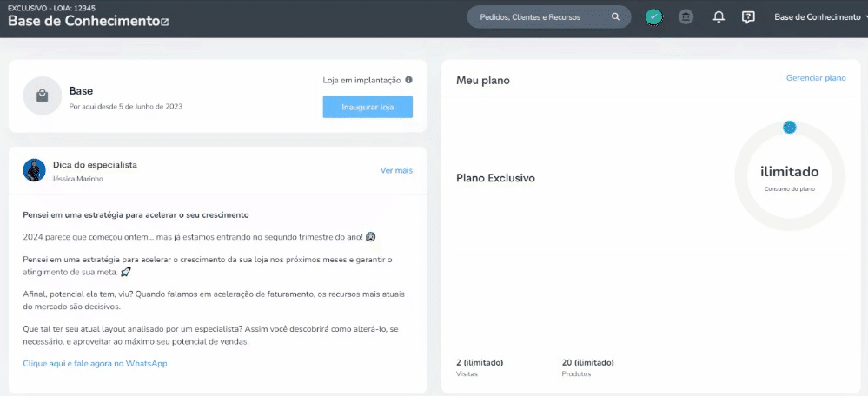Click the shopping bag store avatar
Image resolution: width=868 pixels, height=396 pixels.
pos(42,96)
